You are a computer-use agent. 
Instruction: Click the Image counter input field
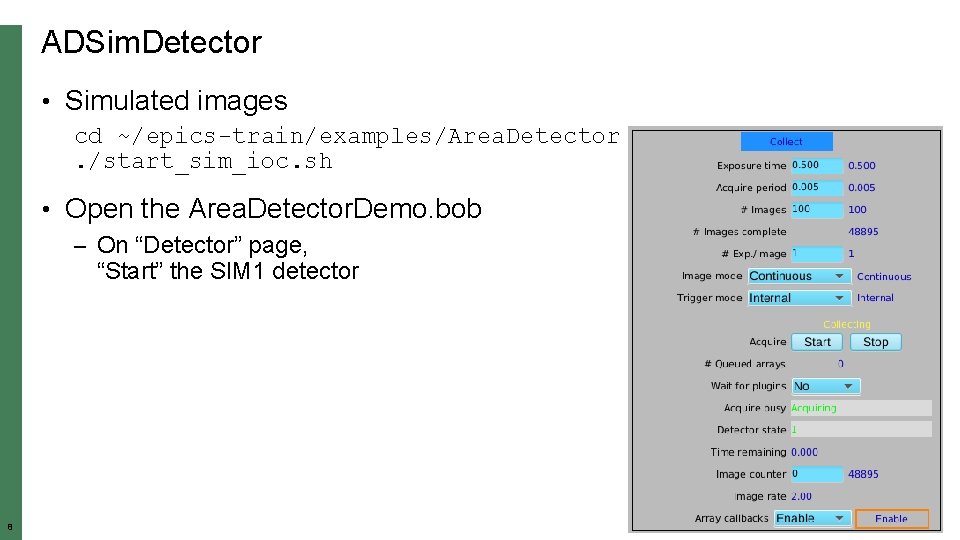(816, 474)
